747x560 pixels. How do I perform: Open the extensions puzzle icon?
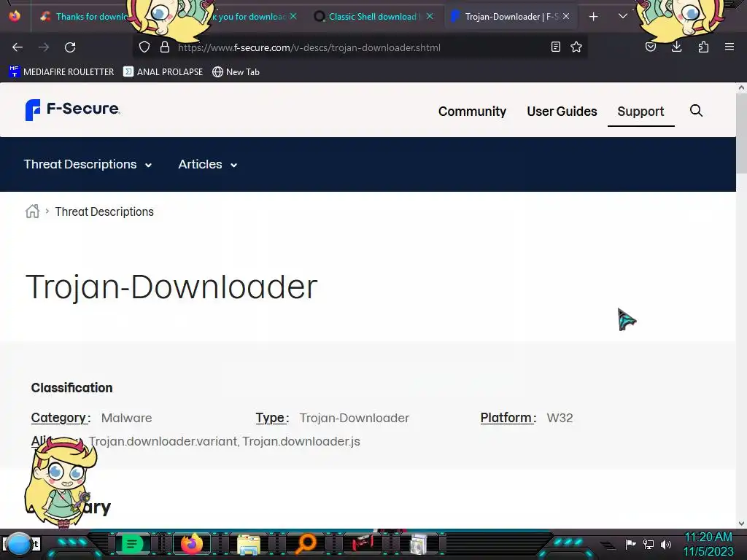(x=703, y=47)
